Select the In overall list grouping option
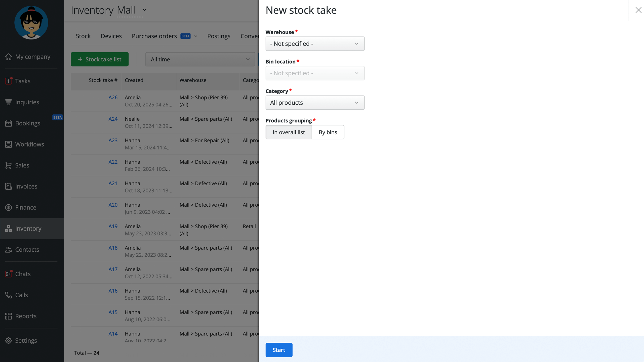 click(289, 132)
